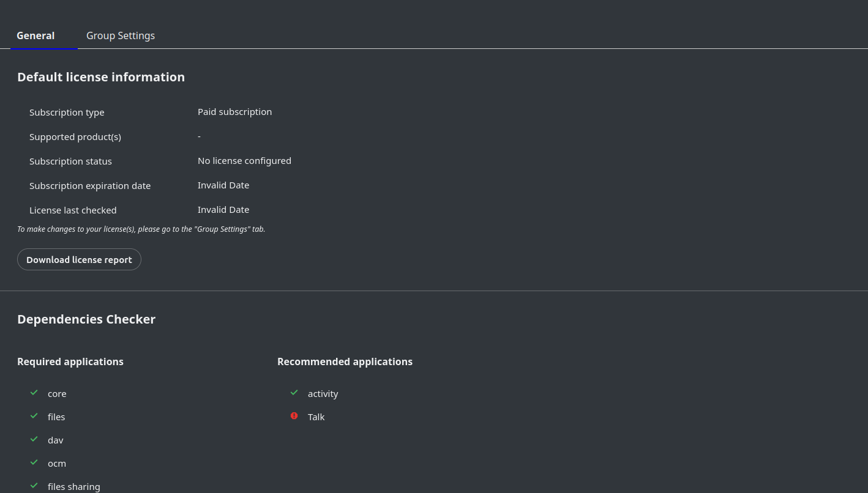Click the green checkmark next to activity
868x493 pixels.
294,393
